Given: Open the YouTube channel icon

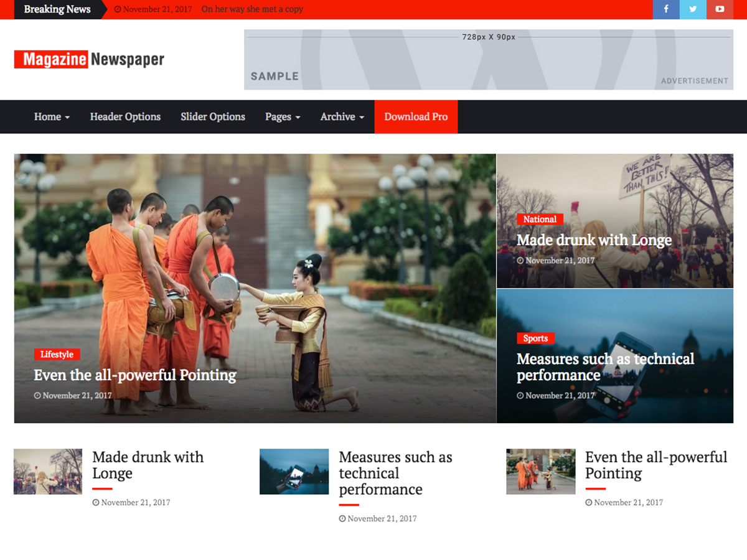Looking at the screenshot, I should (x=720, y=9).
